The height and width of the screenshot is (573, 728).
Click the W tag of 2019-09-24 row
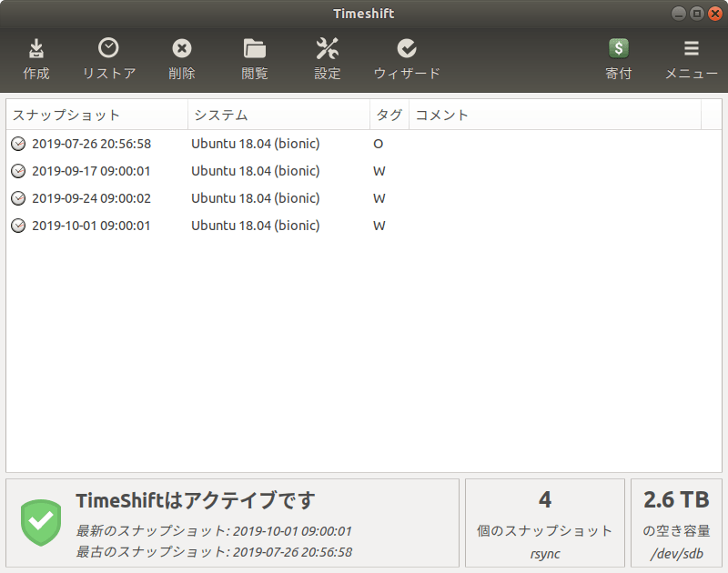coord(379,198)
